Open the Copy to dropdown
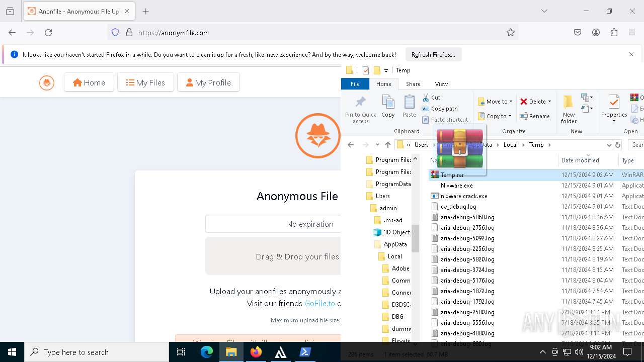This screenshot has height=362, width=644. pyautogui.click(x=495, y=116)
